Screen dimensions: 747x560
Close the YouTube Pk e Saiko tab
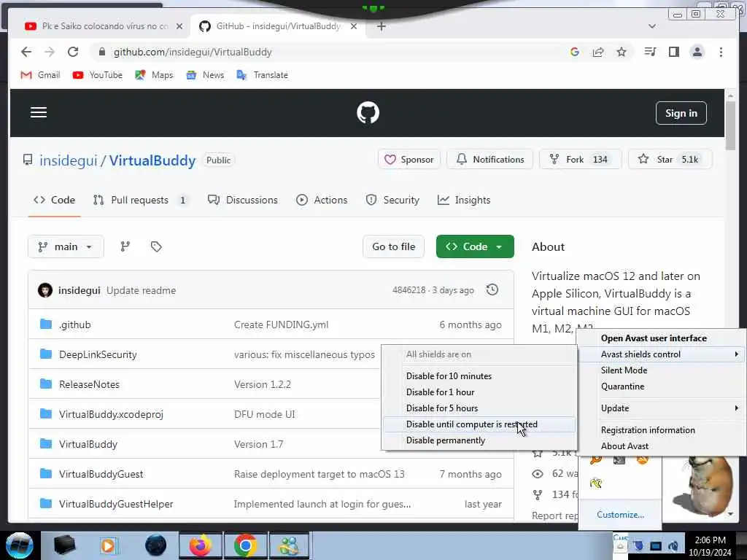tap(179, 26)
